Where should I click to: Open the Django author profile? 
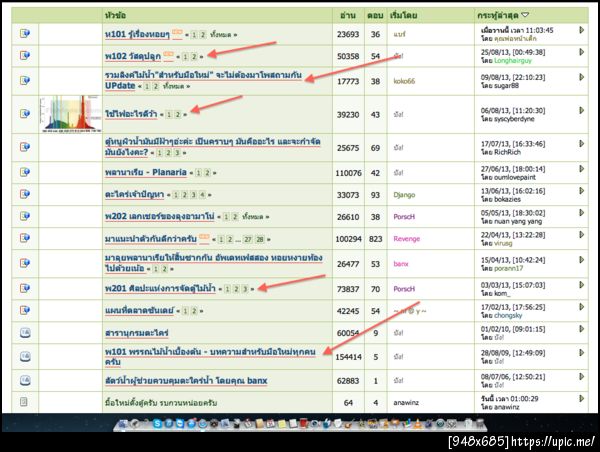404,194
